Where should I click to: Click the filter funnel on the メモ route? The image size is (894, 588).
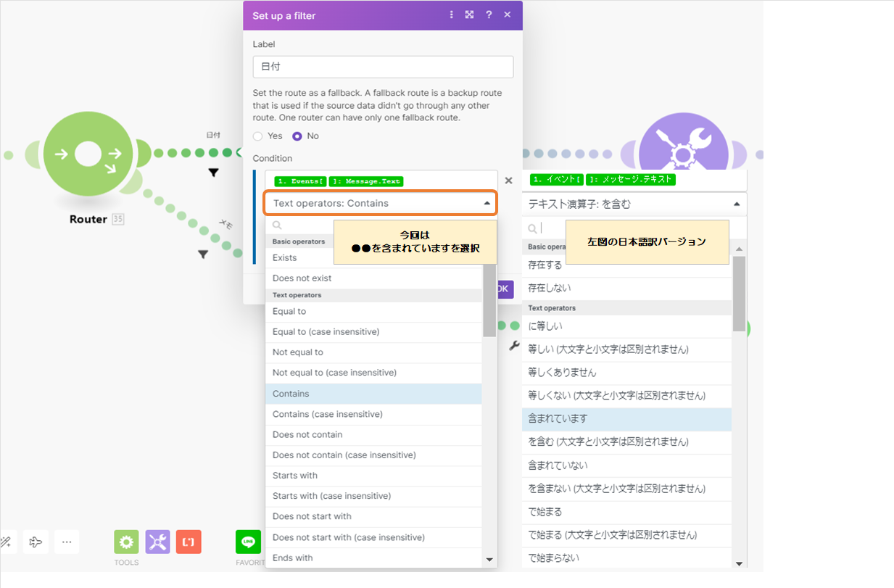203,254
